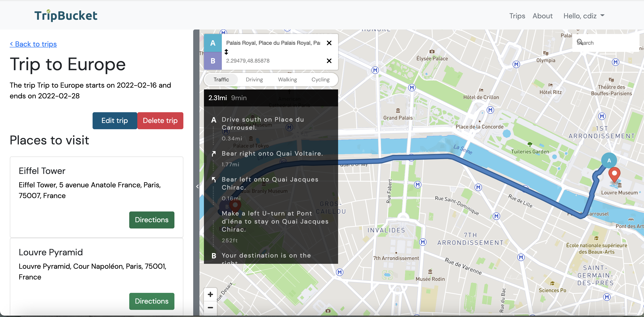Click the Musée Rodin label
The image size is (644, 317).
(430, 279)
